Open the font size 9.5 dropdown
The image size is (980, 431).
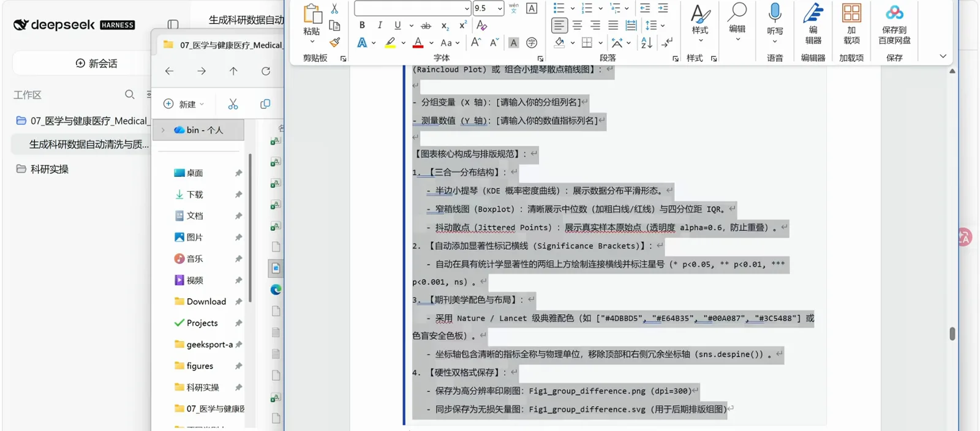(500, 8)
